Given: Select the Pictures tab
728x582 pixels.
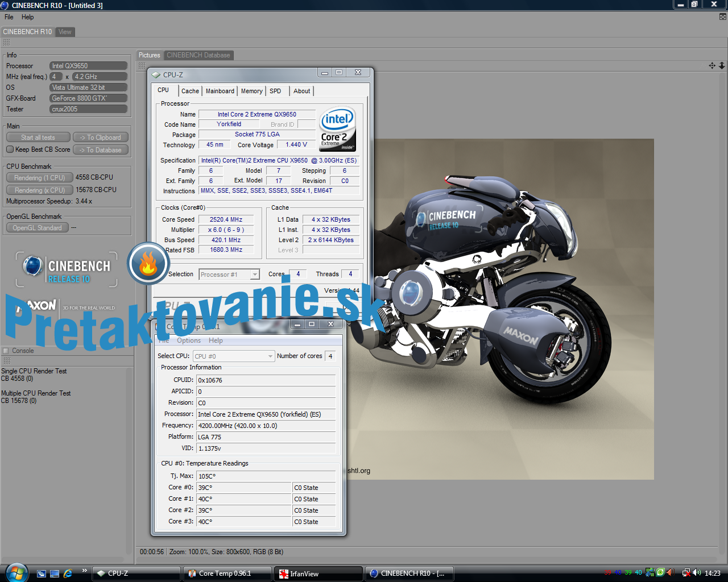Looking at the screenshot, I should (x=150, y=55).
